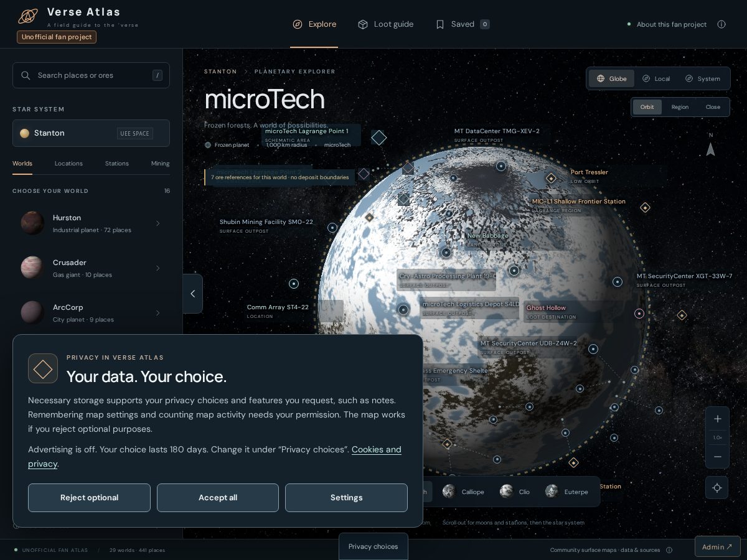This screenshot has width=747, height=560.
Task: Set the zoom preset to Close
Action: [713, 107]
